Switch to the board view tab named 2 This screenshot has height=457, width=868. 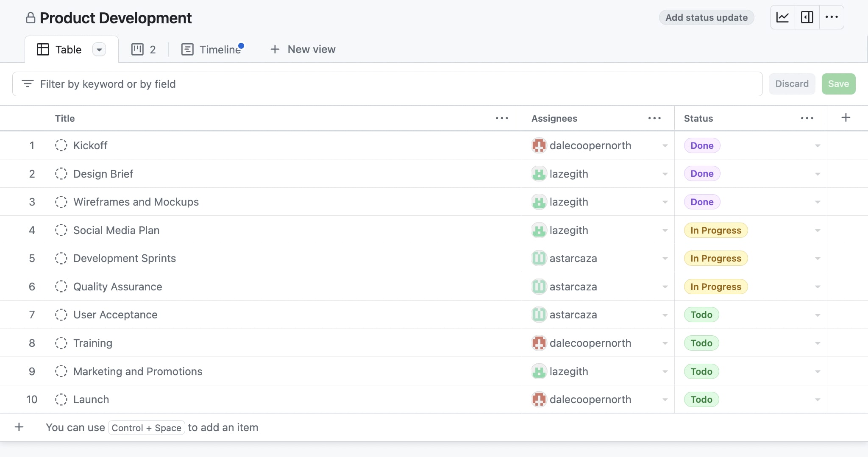pyautogui.click(x=144, y=50)
